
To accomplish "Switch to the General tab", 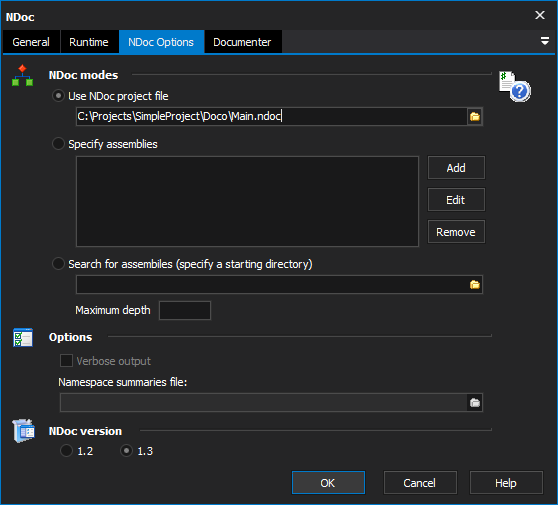I will [31, 42].
